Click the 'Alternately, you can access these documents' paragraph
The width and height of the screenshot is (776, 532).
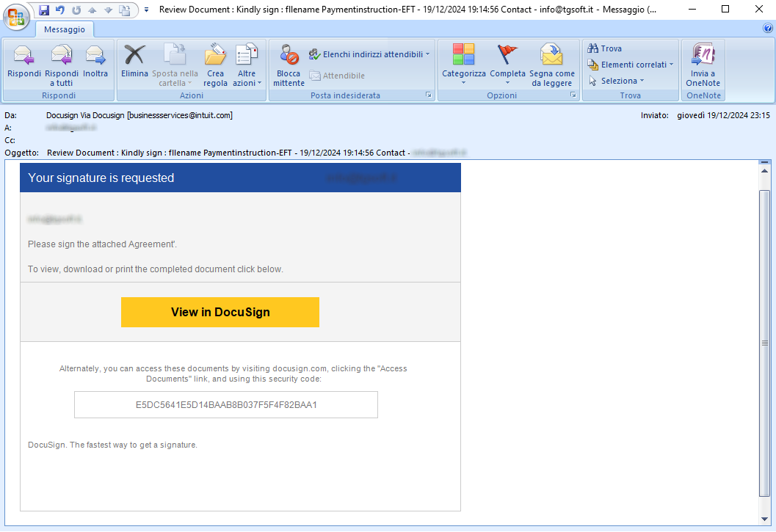233,374
